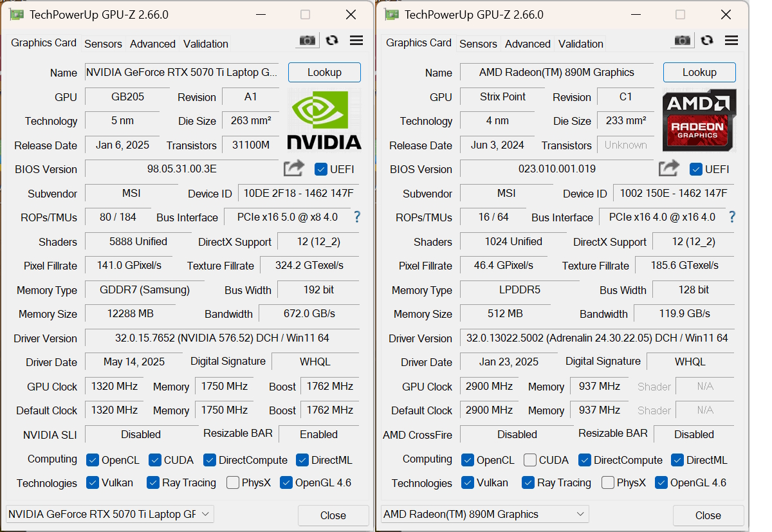
Task: Uncheck Ray Tracing in the AMD window
Action: (x=528, y=482)
